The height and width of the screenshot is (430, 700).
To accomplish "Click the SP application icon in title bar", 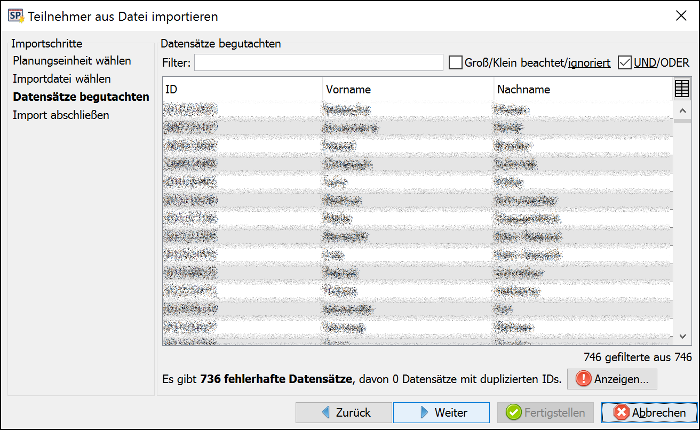I will click(x=16, y=16).
